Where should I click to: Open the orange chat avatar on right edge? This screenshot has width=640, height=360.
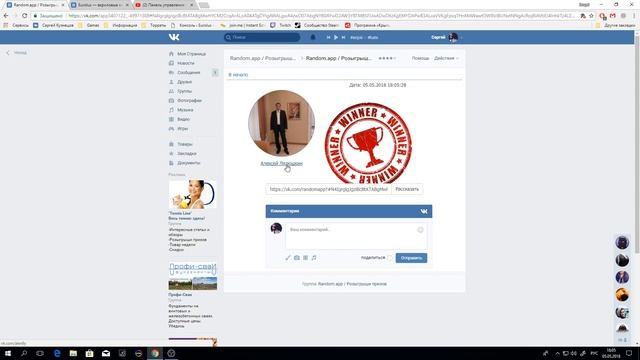pos(622,294)
